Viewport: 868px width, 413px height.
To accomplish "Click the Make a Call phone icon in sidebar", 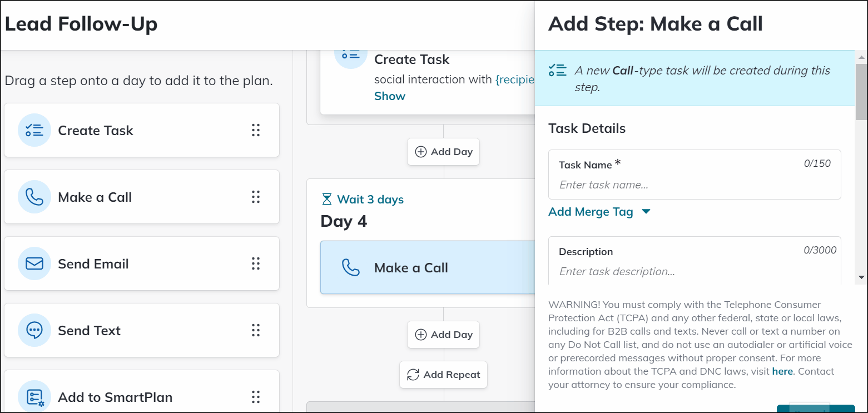I will 34,197.
